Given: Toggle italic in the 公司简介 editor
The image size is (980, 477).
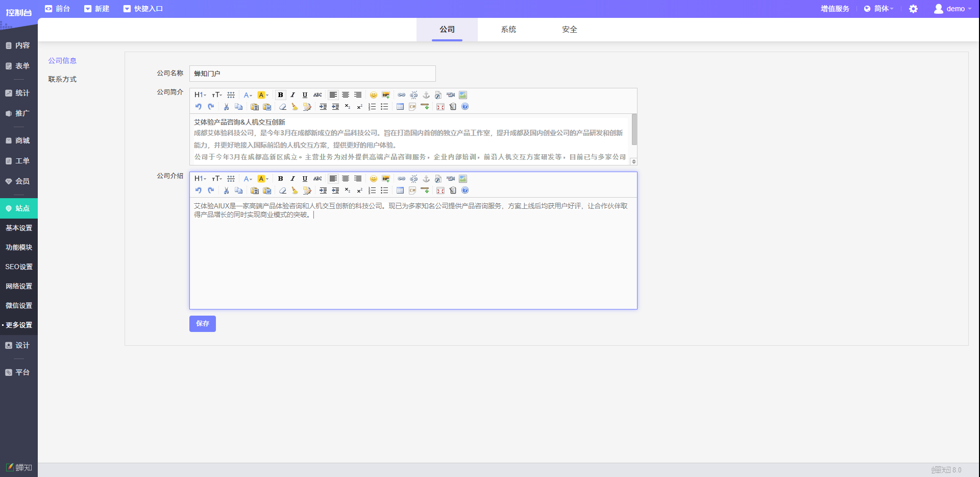Looking at the screenshot, I should click(292, 95).
